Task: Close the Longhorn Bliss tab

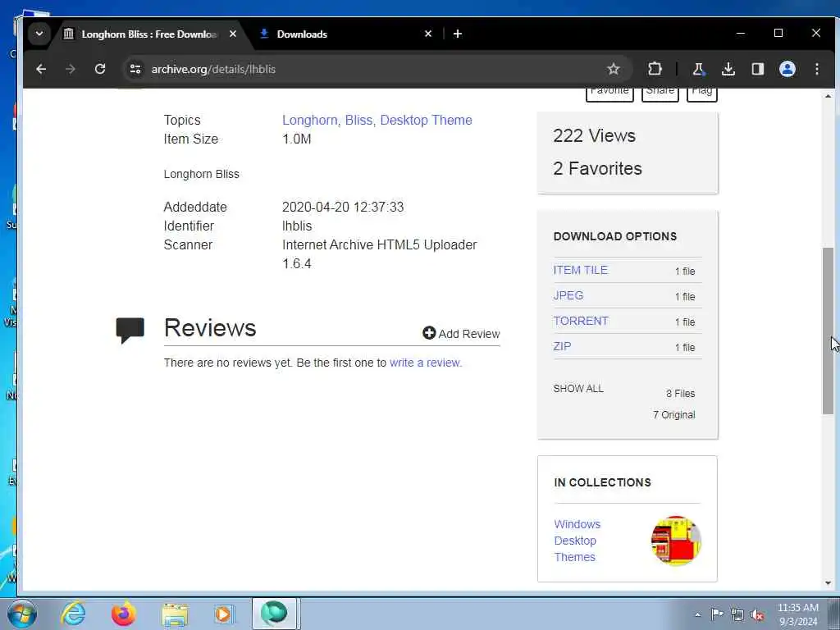Action: (x=233, y=34)
